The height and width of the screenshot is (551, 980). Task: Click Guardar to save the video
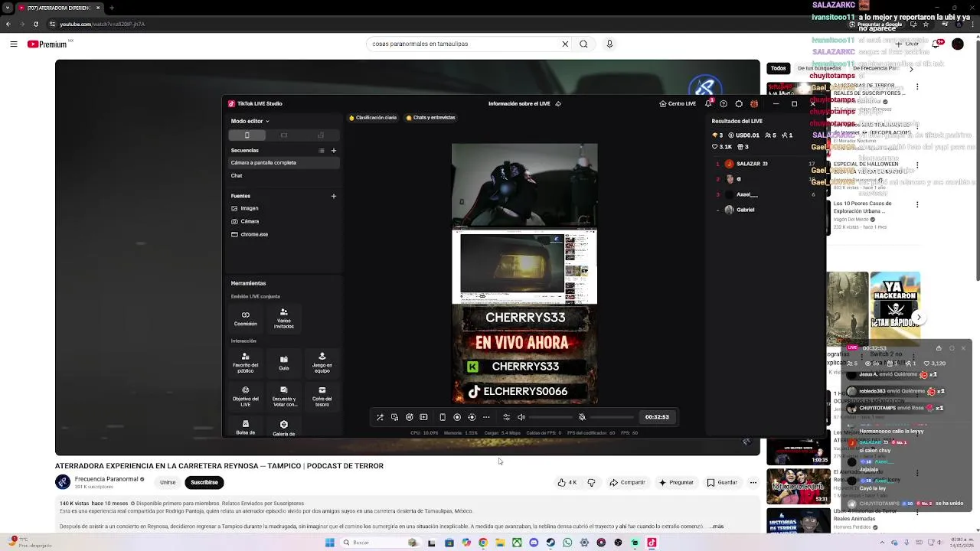722,482
